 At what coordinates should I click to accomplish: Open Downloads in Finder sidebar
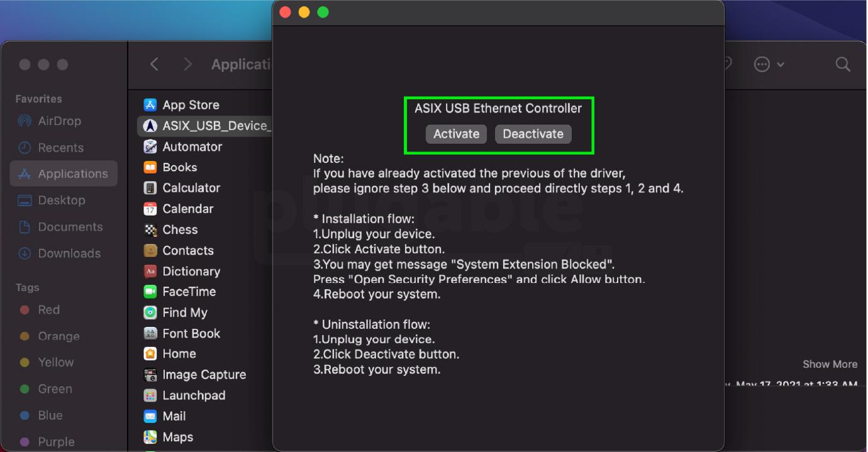point(64,253)
